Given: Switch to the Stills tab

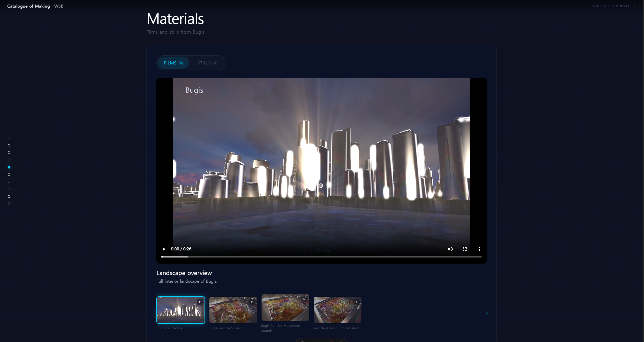Looking at the screenshot, I should 207,63.
